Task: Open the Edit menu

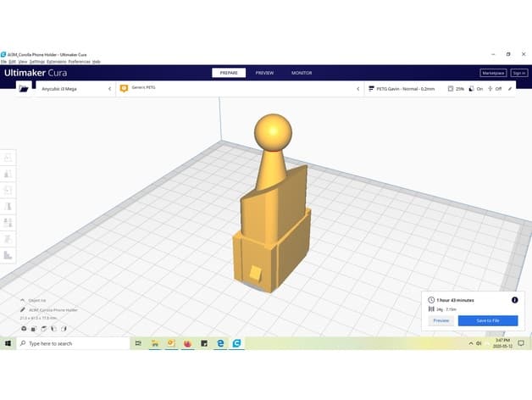Action: point(12,62)
